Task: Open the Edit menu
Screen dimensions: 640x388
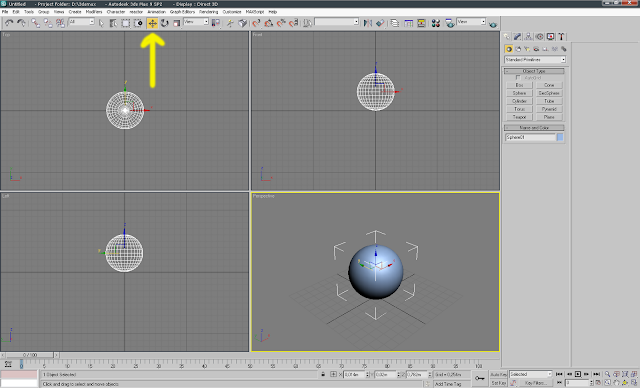Action: click(16, 12)
